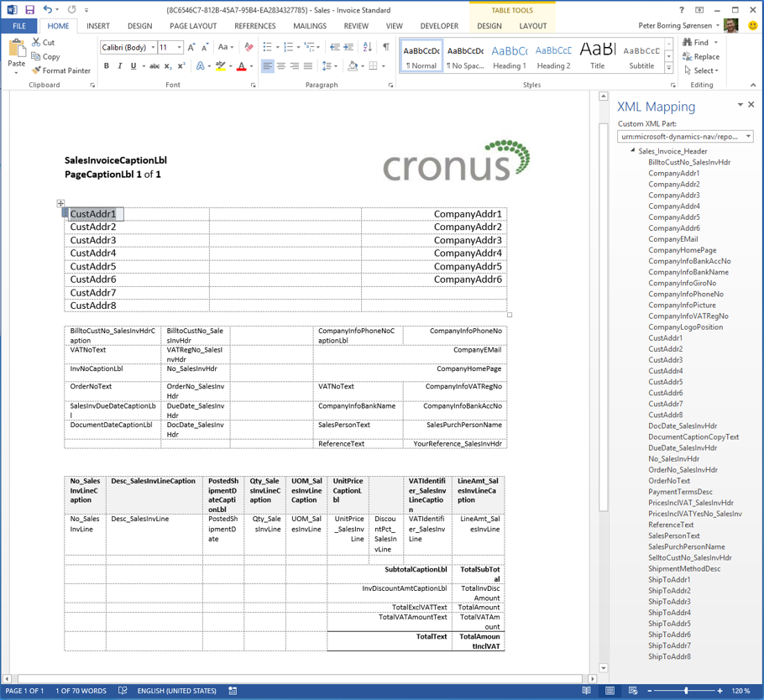Select CompanyInfoPicture in the XML Mapping list
764x700 pixels.
682,305
